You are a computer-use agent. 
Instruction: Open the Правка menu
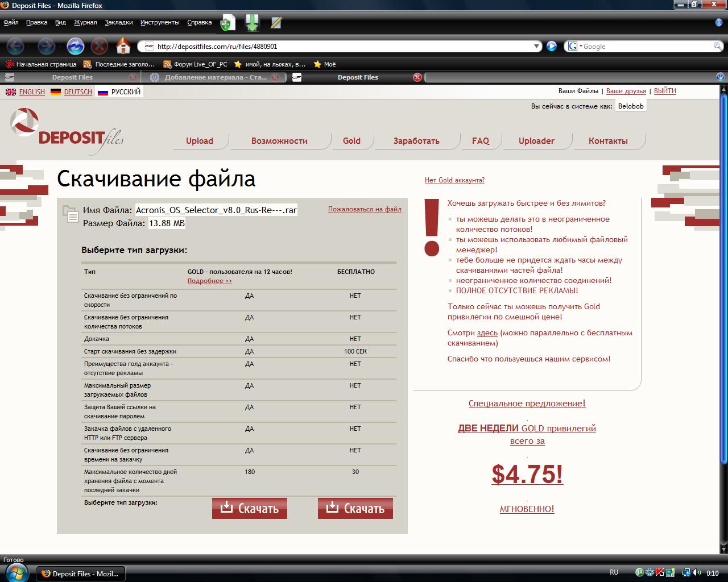pos(36,23)
